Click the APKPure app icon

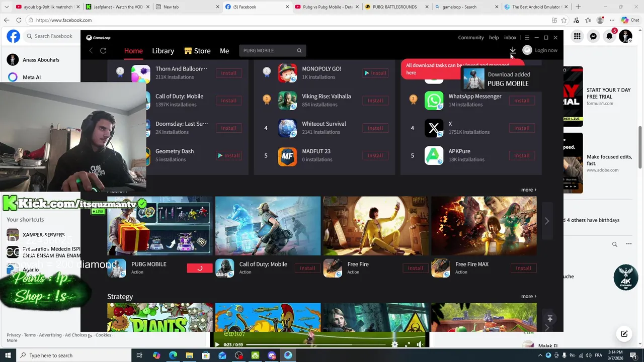coord(434,156)
